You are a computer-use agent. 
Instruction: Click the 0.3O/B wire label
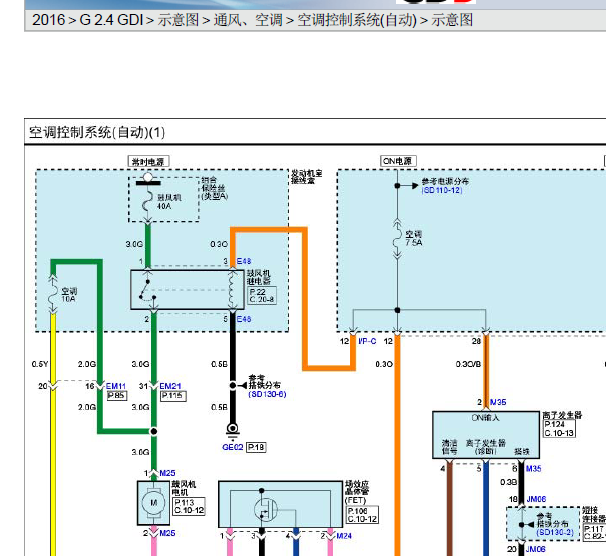468,364
